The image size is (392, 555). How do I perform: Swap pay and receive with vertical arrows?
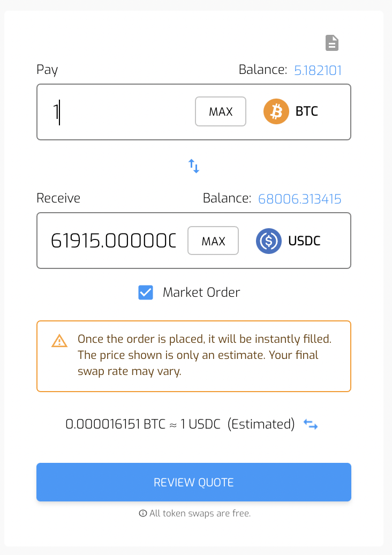coord(194,166)
